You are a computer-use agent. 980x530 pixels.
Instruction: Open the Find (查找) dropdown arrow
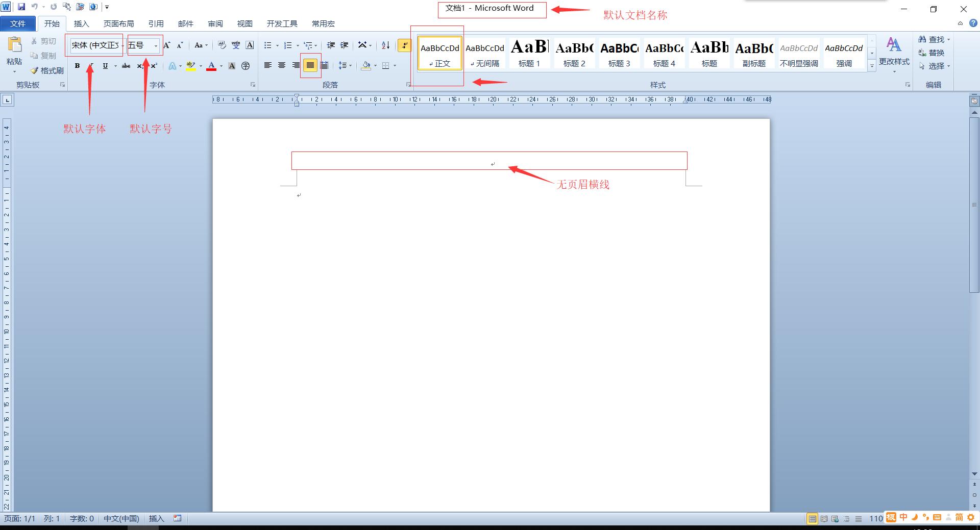tap(948, 39)
